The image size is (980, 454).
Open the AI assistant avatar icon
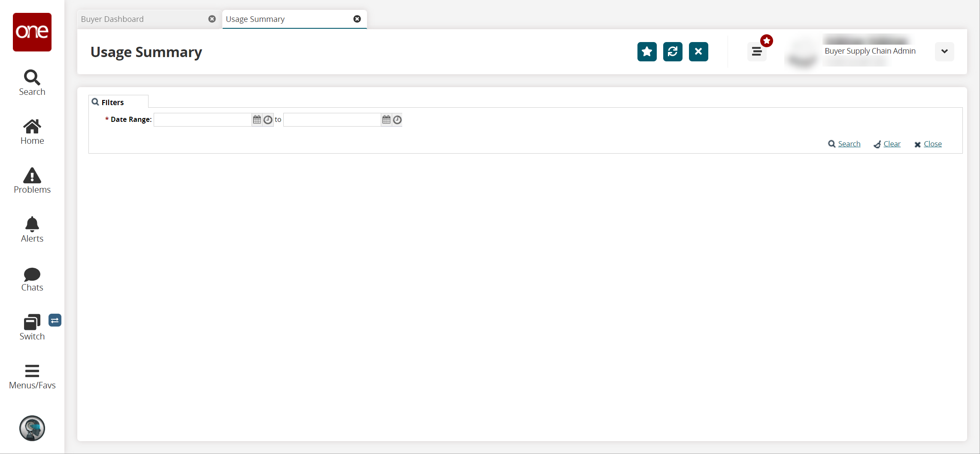tap(32, 428)
